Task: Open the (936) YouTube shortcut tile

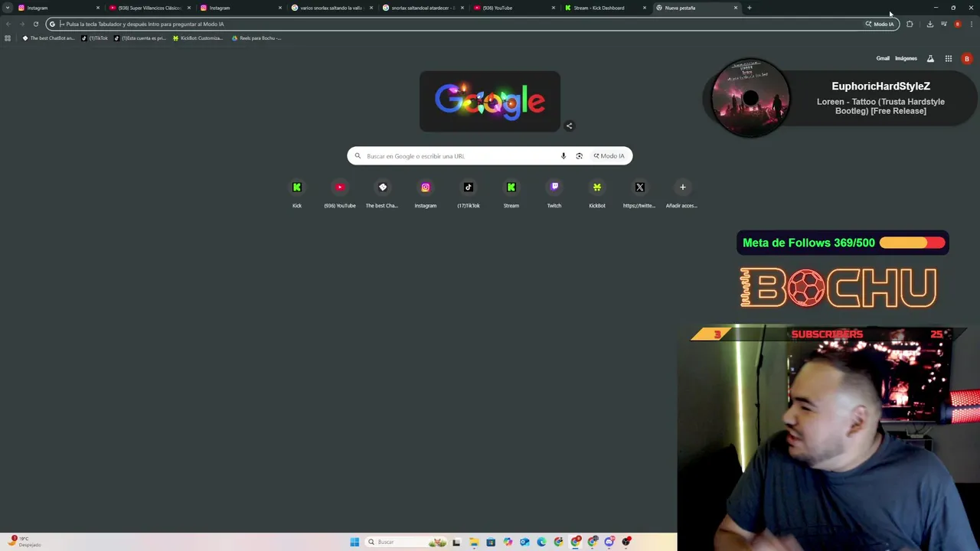Action: point(340,194)
